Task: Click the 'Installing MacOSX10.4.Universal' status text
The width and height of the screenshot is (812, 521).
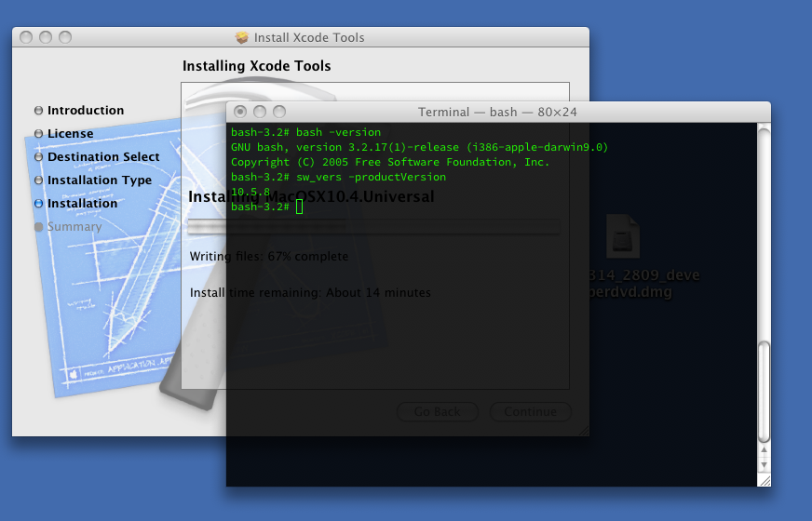Action: coord(311,196)
